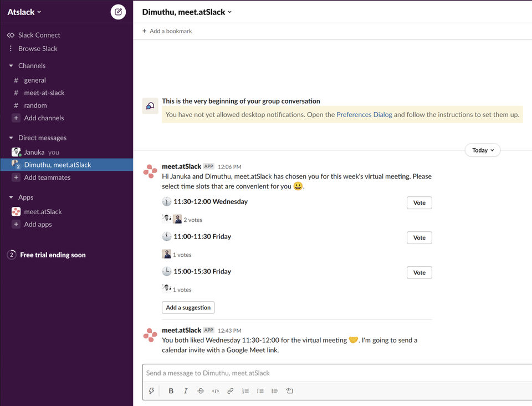Collapse the Apps section
532x406 pixels.
pyautogui.click(x=11, y=197)
